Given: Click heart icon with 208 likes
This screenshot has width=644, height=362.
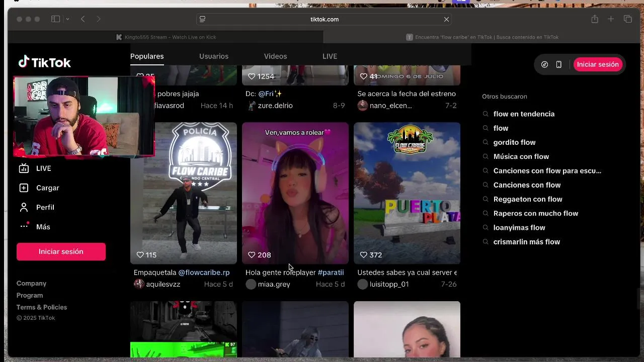Looking at the screenshot, I should click(x=252, y=255).
